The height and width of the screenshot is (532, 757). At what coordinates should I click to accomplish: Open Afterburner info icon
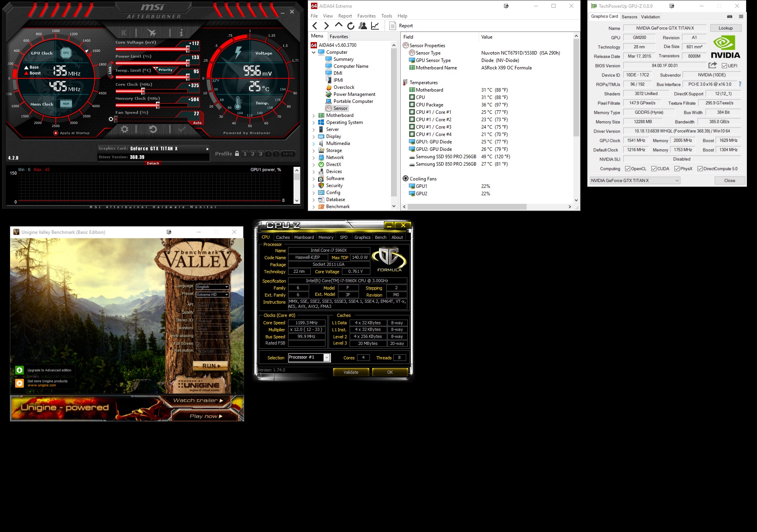181,33
